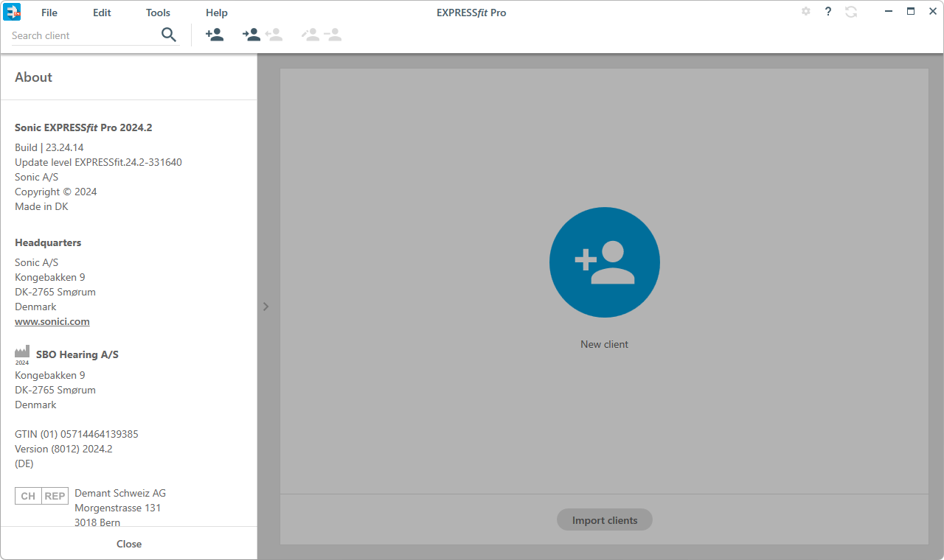Maximize the EXPRESSfit Pro window

(911, 12)
